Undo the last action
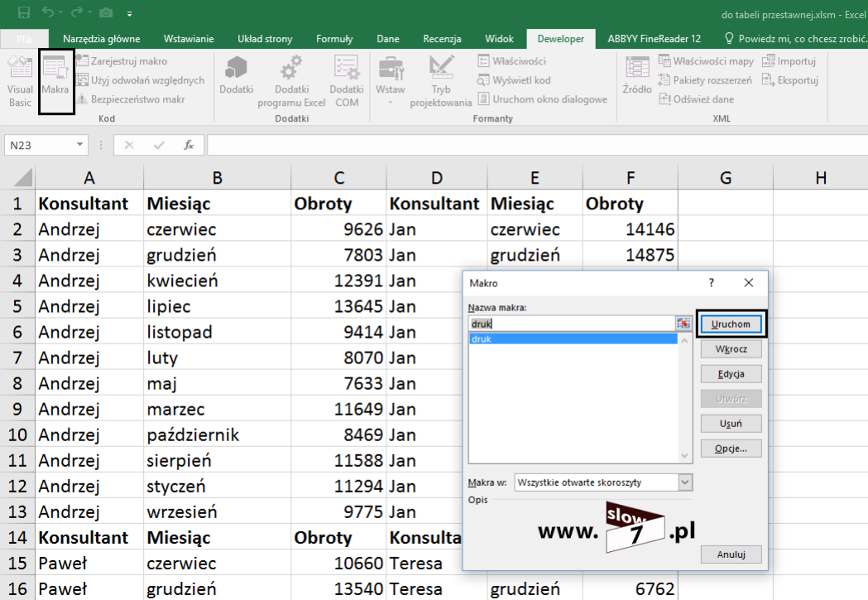This screenshot has height=600, width=868. [x=48, y=12]
